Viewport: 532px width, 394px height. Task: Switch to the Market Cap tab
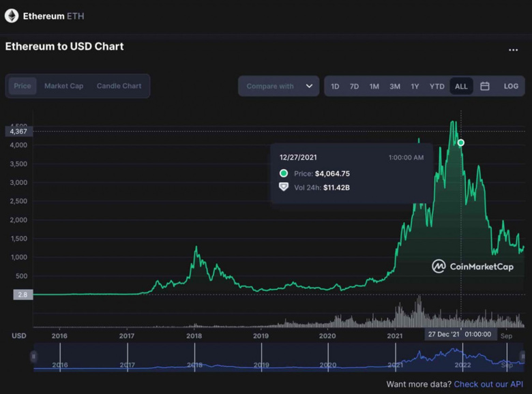[64, 86]
